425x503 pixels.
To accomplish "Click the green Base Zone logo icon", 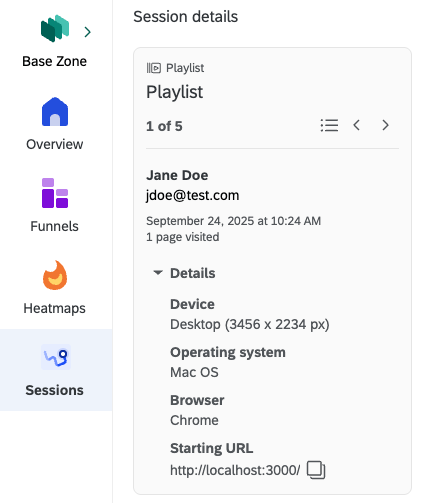I will 55,28.
